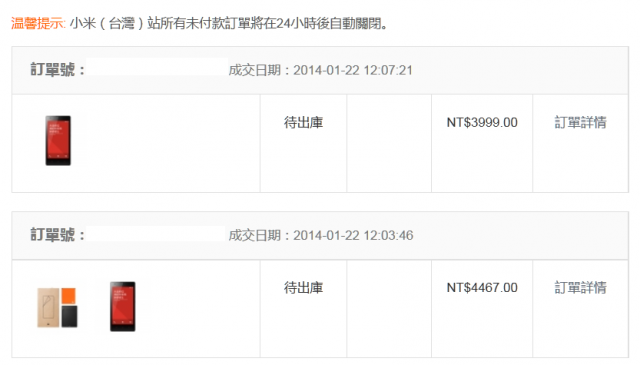Screen dimensions: 640x365
Task: Click red phone thumbnail in second order
Action: pyautogui.click(x=122, y=306)
